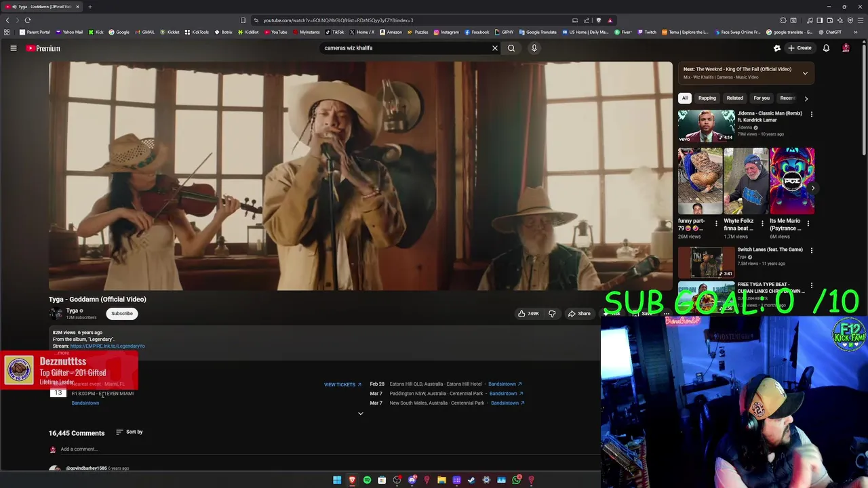Open the Brave Shields icon in the address bar
This screenshot has height=488, width=868.
point(598,20)
